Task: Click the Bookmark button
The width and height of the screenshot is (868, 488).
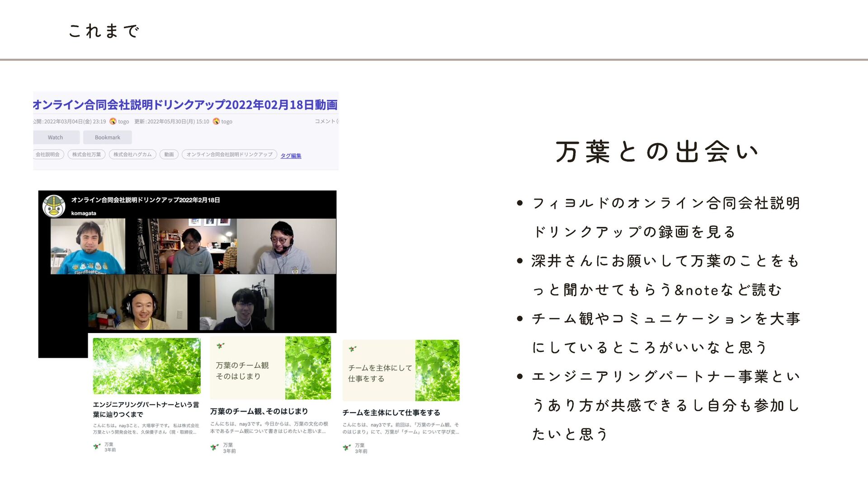Action: [x=107, y=137]
